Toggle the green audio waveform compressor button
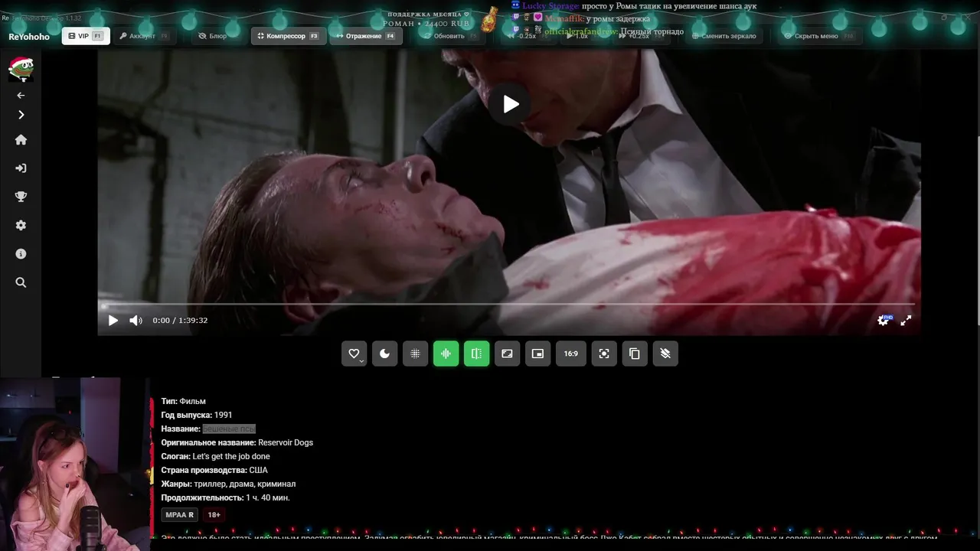Image resolution: width=980 pixels, height=551 pixels. tap(446, 354)
